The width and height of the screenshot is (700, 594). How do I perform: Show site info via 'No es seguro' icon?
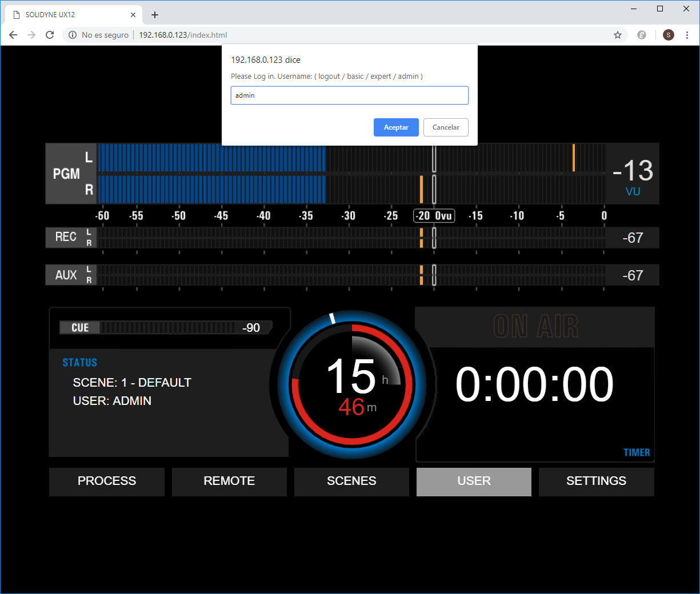pos(73,35)
